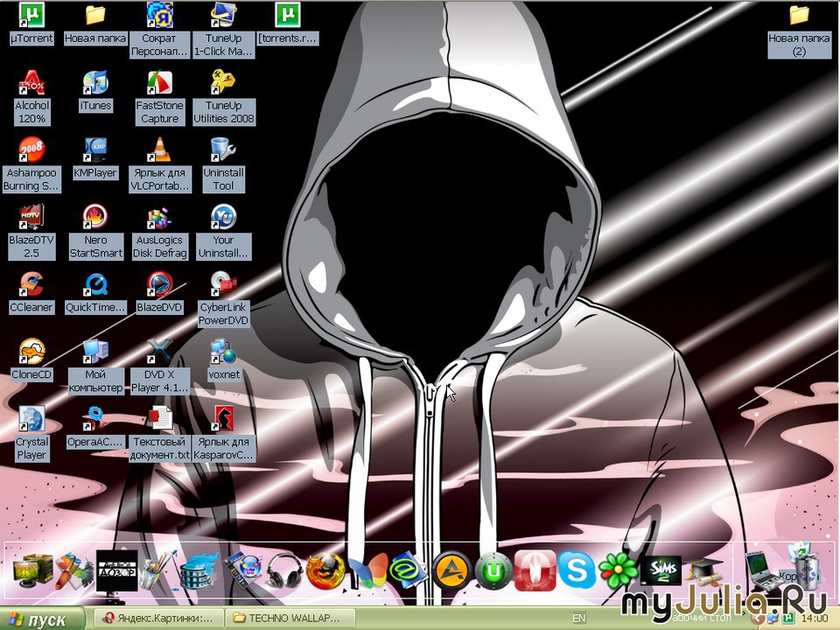Launch FastStone Capture shortcut
Image resolution: width=840 pixels, height=630 pixels.
pyautogui.click(x=159, y=84)
